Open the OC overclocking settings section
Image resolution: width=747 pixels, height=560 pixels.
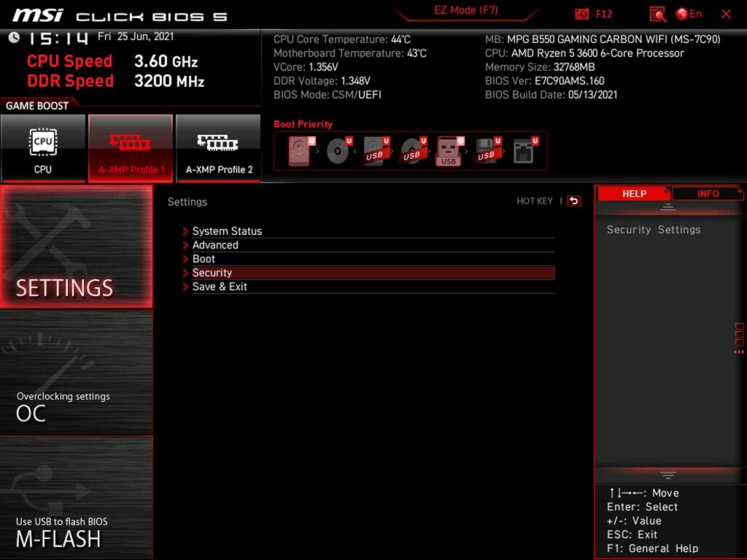pyautogui.click(x=76, y=373)
